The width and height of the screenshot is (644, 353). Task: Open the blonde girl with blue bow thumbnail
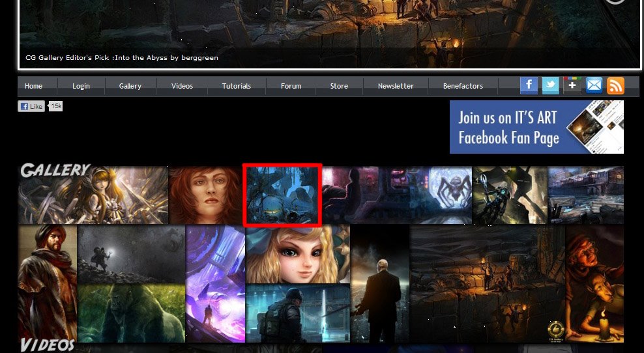[x=298, y=254]
